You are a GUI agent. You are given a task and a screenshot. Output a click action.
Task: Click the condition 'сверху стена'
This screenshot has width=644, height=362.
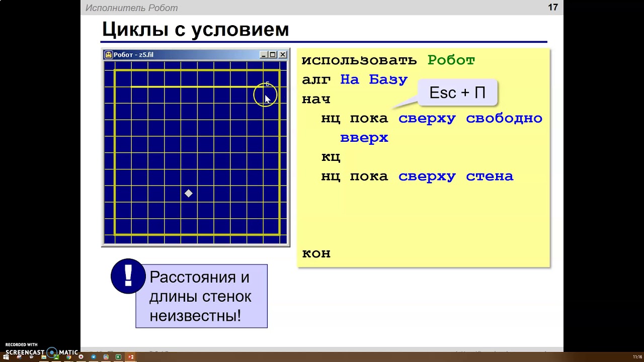point(456,176)
